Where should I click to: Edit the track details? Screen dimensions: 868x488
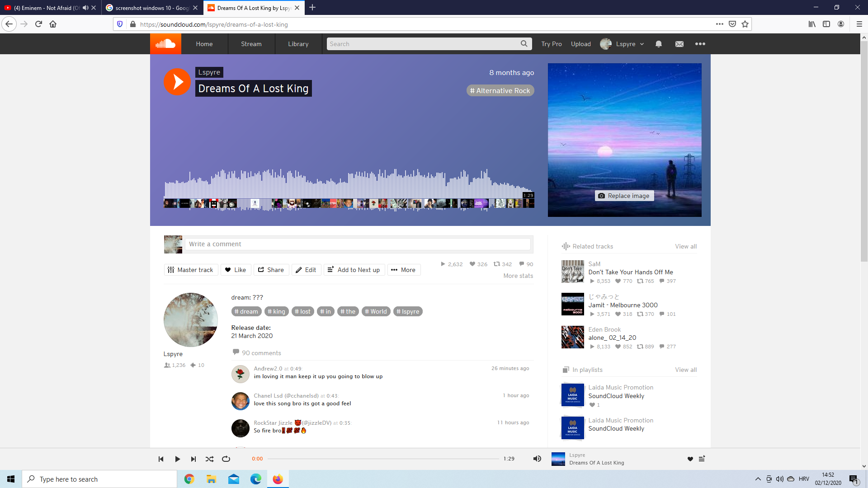[x=306, y=270]
